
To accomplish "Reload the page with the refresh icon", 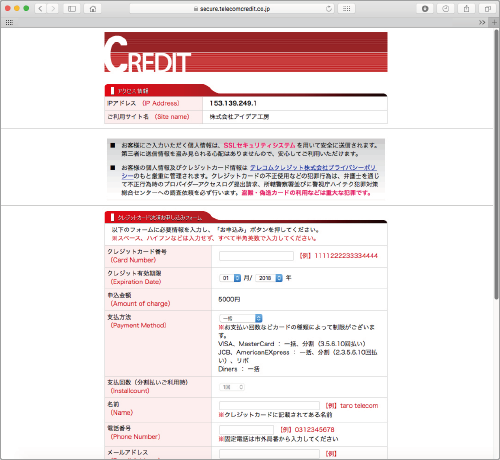I will tap(329, 9).
